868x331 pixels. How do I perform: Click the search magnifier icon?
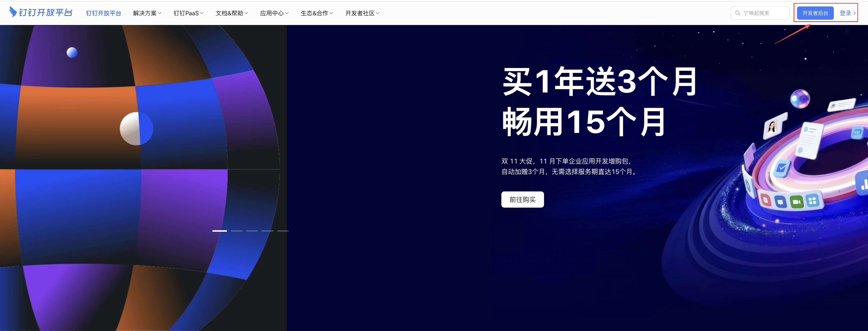pos(738,13)
